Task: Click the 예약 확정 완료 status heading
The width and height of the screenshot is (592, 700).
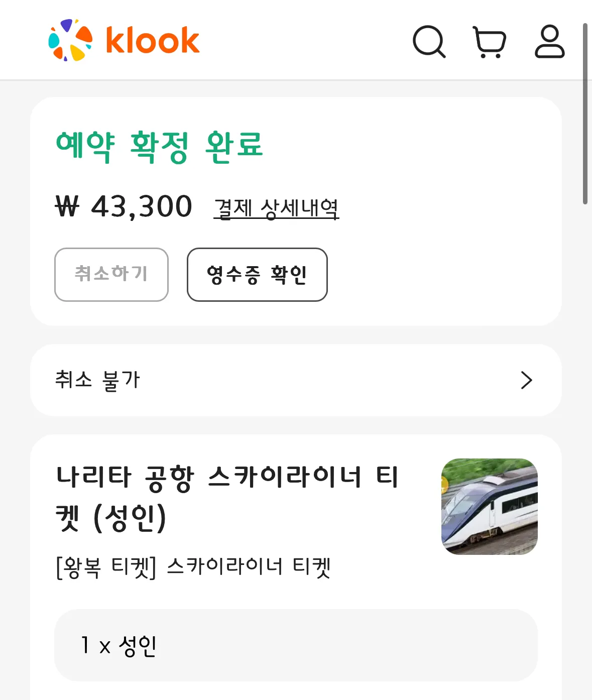Action: click(160, 147)
